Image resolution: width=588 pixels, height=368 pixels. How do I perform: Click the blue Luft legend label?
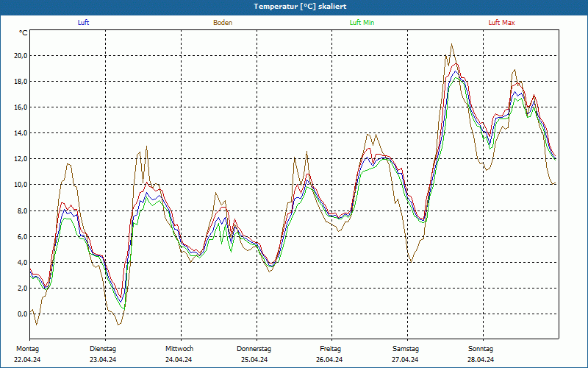pos(83,23)
